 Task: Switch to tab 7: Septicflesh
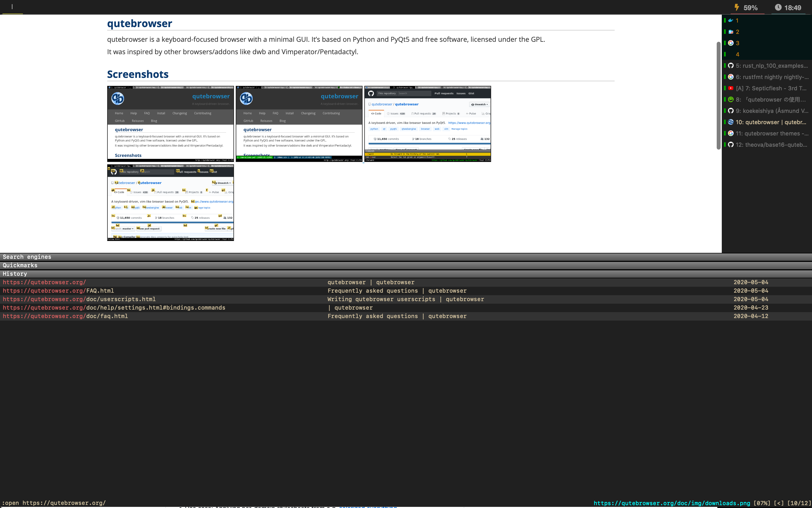tap(767, 88)
